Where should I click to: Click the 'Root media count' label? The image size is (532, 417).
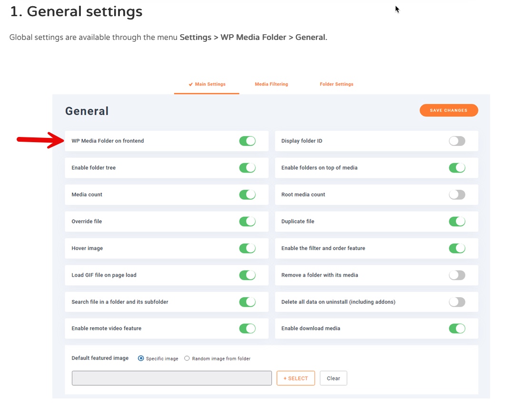pyautogui.click(x=303, y=194)
